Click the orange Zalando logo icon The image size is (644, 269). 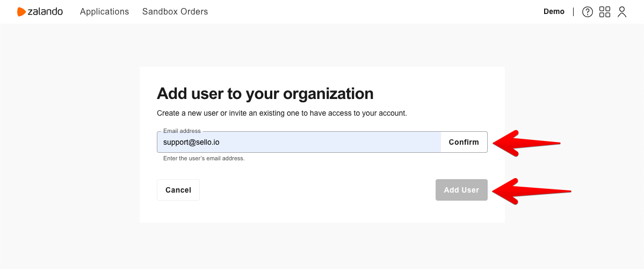(x=21, y=12)
